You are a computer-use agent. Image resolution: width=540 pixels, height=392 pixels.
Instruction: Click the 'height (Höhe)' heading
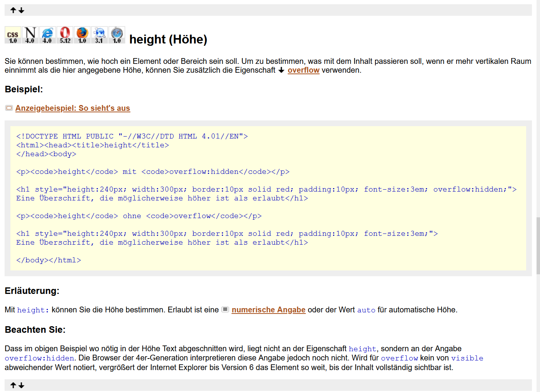pyautogui.click(x=168, y=39)
